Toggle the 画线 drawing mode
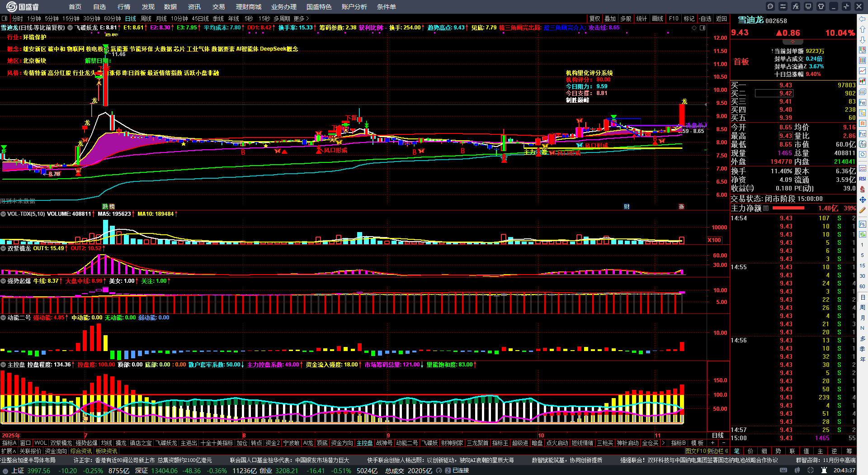This screenshot has height=475, width=868. pos(657,19)
